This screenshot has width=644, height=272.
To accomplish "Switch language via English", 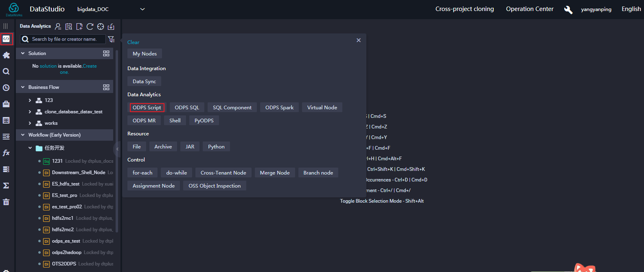I will click(631, 9).
